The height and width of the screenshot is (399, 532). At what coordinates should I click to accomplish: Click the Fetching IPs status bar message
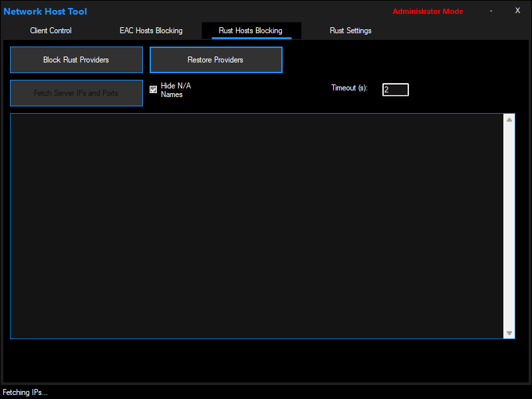[25, 392]
